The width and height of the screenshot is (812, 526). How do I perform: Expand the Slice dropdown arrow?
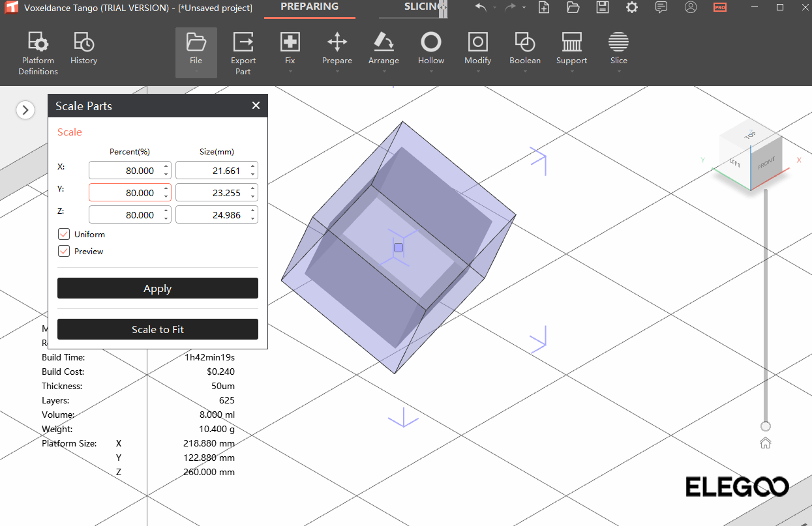pyautogui.click(x=619, y=71)
